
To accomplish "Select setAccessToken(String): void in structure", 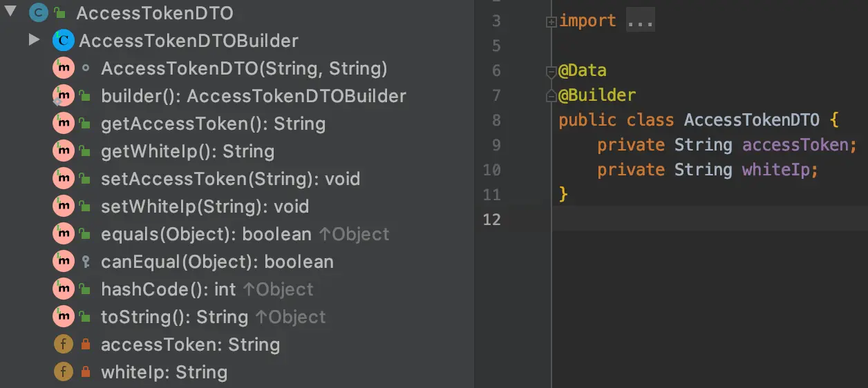I will pyautogui.click(x=230, y=179).
